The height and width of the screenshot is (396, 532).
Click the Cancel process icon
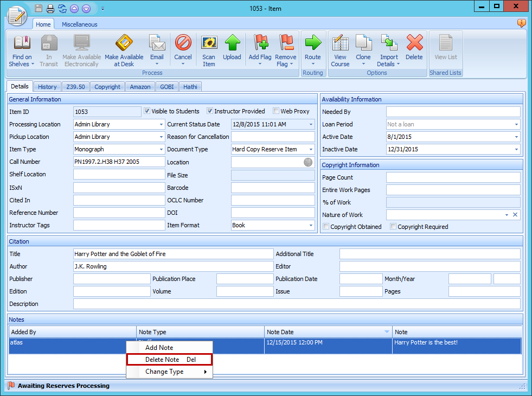183,49
